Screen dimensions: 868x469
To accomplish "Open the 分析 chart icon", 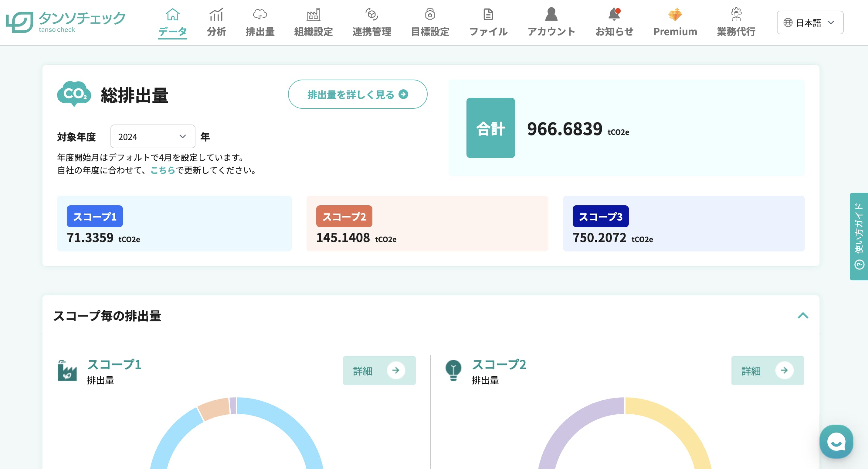I will click(x=216, y=15).
